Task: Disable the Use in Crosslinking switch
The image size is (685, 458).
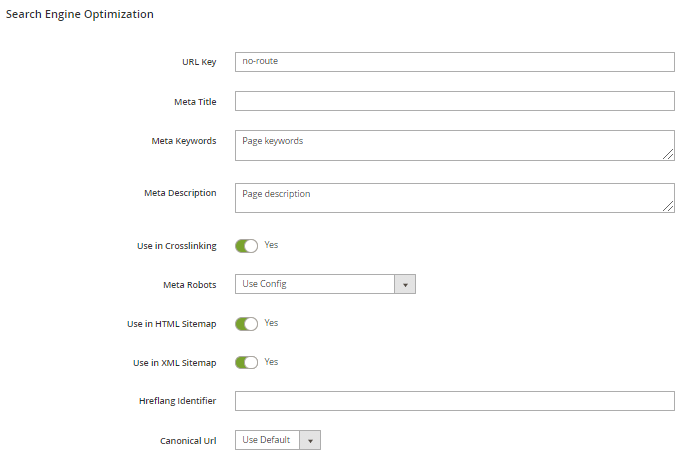Action: (x=246, y=246)
